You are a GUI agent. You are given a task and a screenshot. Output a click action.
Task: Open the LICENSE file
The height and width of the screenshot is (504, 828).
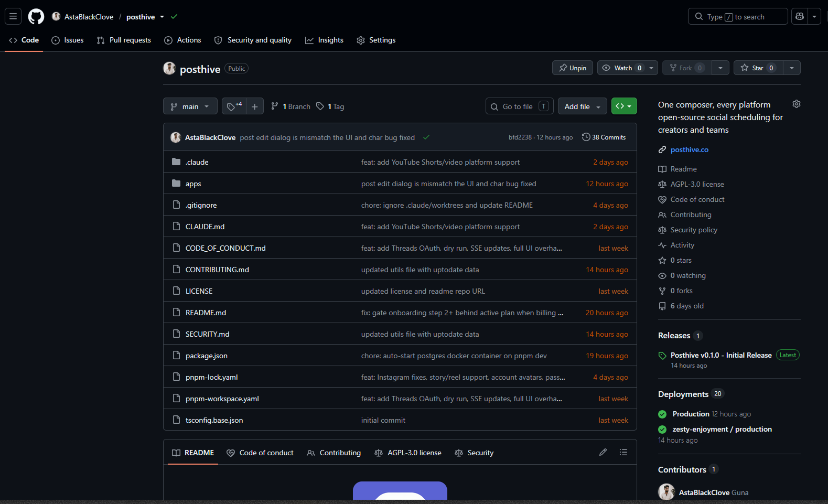coord(199,291)
